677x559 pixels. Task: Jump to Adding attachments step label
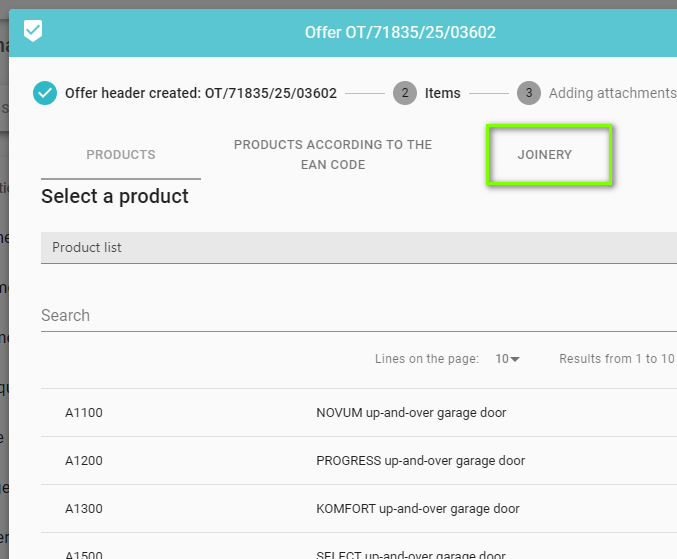pos(612,93)
